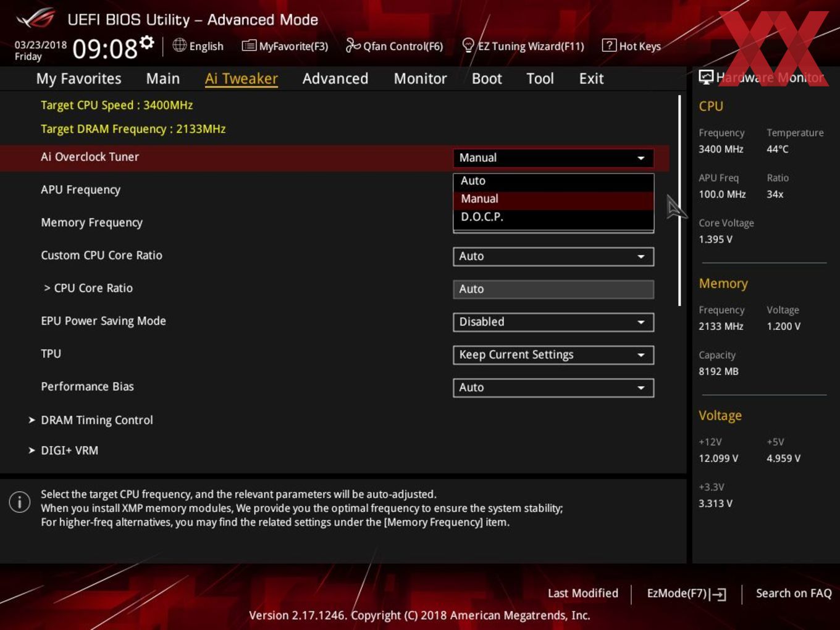Click the APU Freq 100.0 MHz value
This screenshot has height=630, width=840.
click(722, 194)
